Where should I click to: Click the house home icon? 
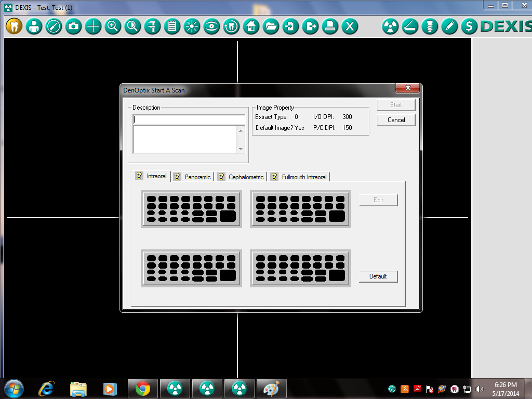coord(251,26)
